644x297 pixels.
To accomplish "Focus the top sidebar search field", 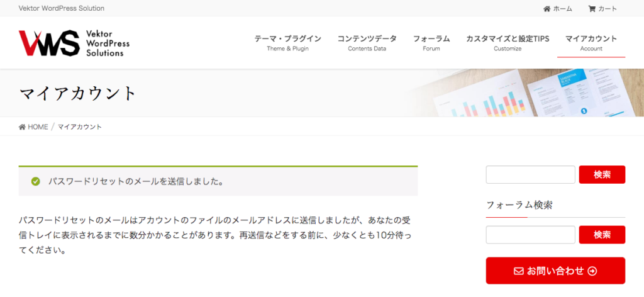I will [x=530, y=174].
